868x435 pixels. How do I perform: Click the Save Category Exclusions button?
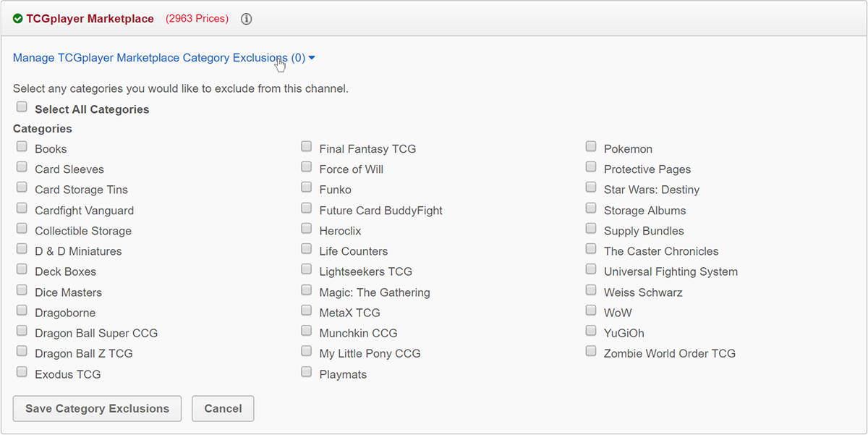point(97,408)
